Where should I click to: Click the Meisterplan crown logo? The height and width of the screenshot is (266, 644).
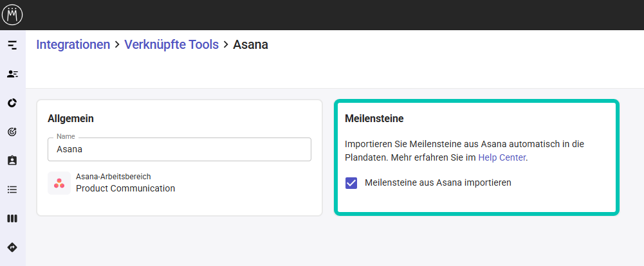coord(12,15)
